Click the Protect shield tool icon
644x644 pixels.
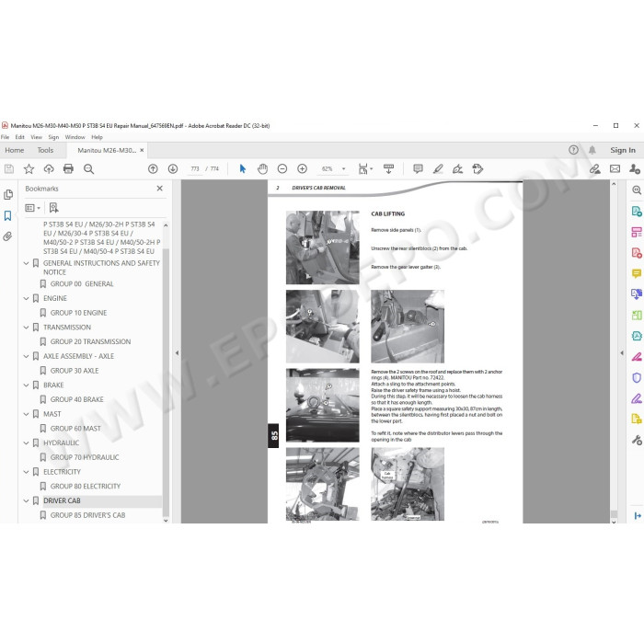[637, 377]
